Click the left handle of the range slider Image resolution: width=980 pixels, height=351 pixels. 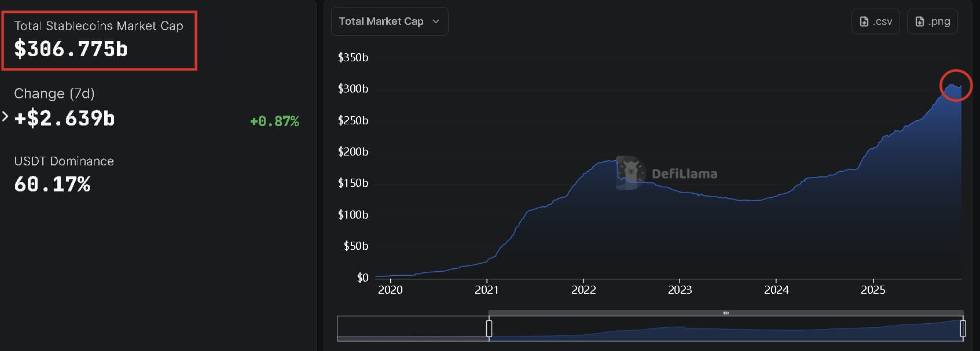[489, 328]
